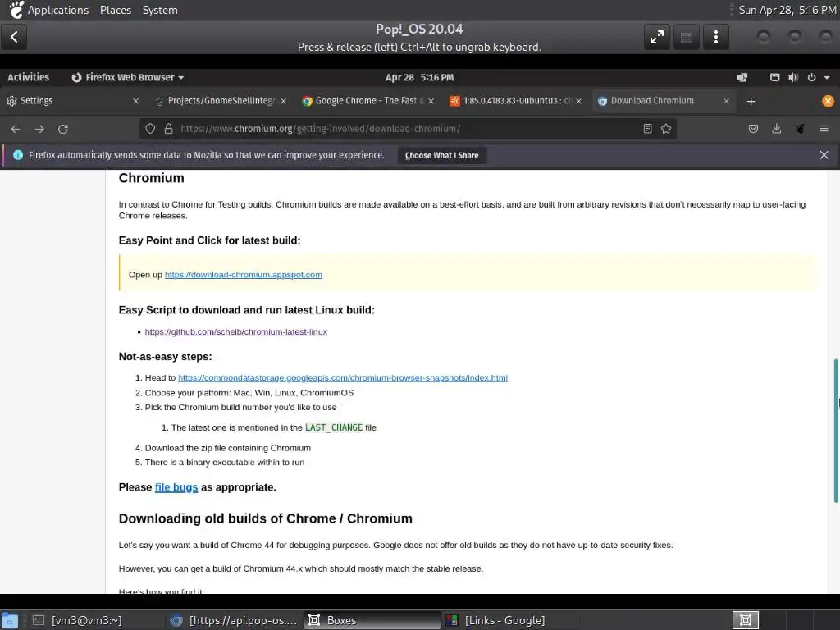The height and width of the screenshot is (630, 840).
Task: Switch to the Links - Google taskbar window
Action: point(509,620)
